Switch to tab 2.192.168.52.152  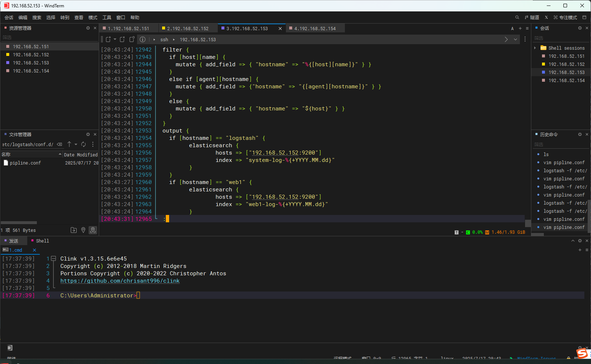(188, 28)
